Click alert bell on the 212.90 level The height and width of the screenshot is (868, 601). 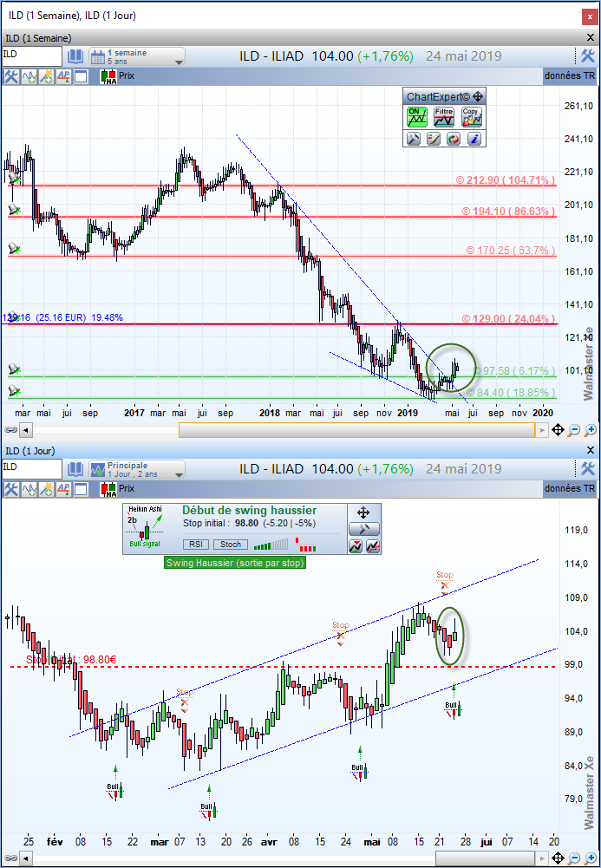coord(15,179)
